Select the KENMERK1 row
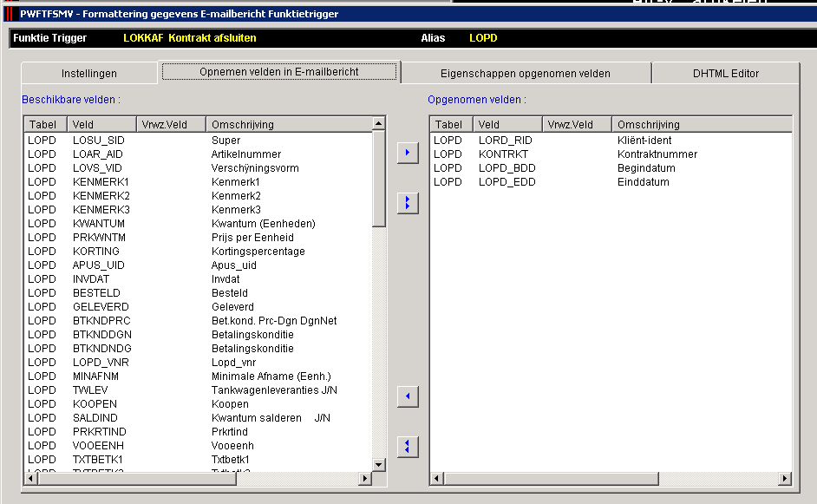Screen dimensions: 817x504 (198, 182)
